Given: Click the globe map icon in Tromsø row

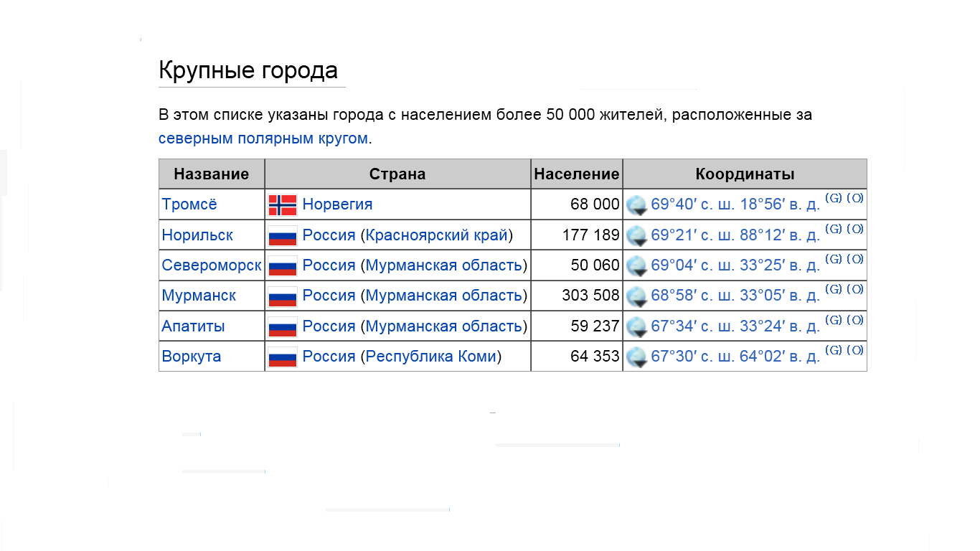Looking at the screenshot, I should [x=636, y=205].
